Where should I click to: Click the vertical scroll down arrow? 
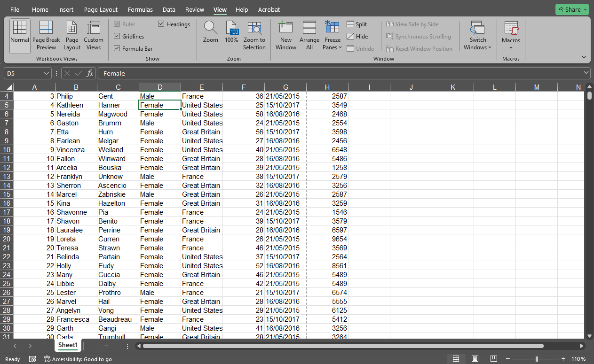589,336
